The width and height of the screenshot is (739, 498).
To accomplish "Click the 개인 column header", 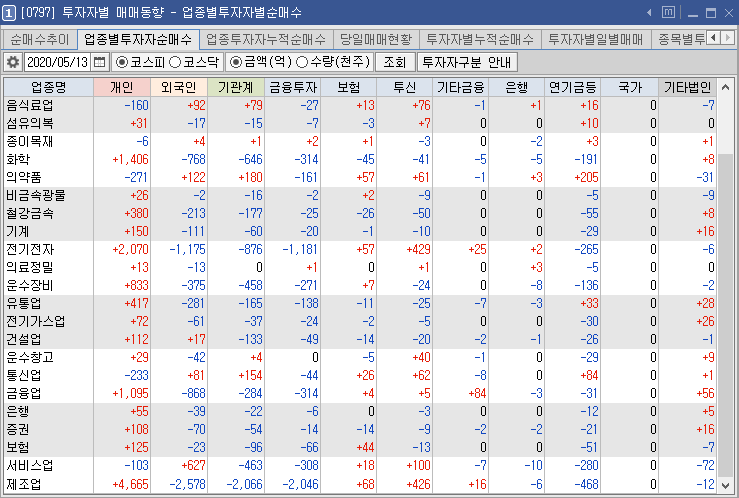I will pos(122,88).
